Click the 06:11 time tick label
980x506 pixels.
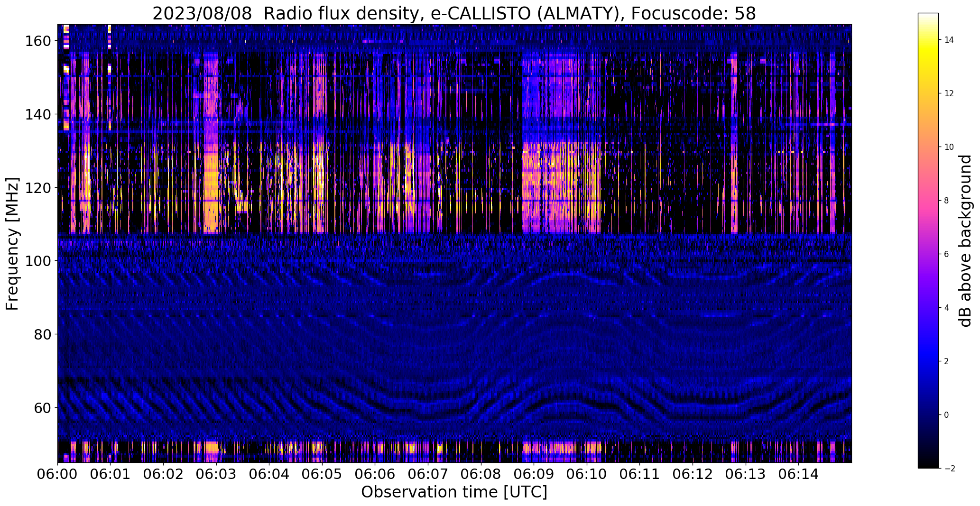[x=639, y=475]
